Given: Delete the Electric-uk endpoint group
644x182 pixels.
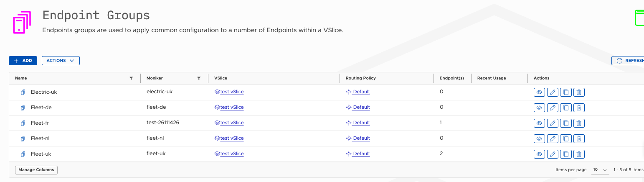Looking at the screenshot, I should tap(578, 92).
